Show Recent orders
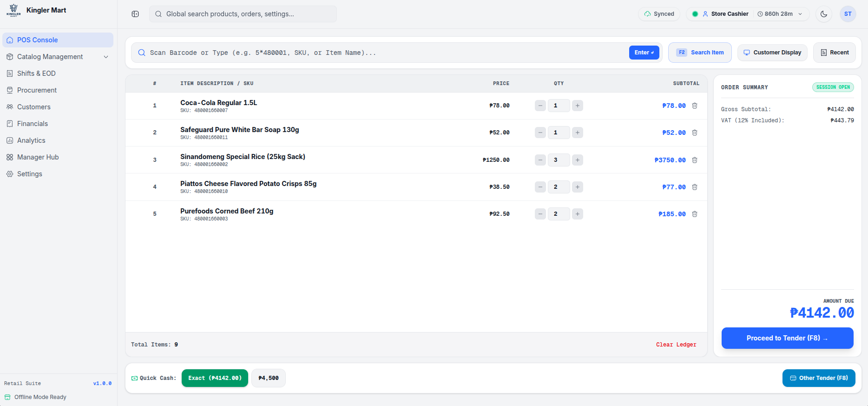The height and width of the screenshot is (406, 868). click(x=835, y=53)
